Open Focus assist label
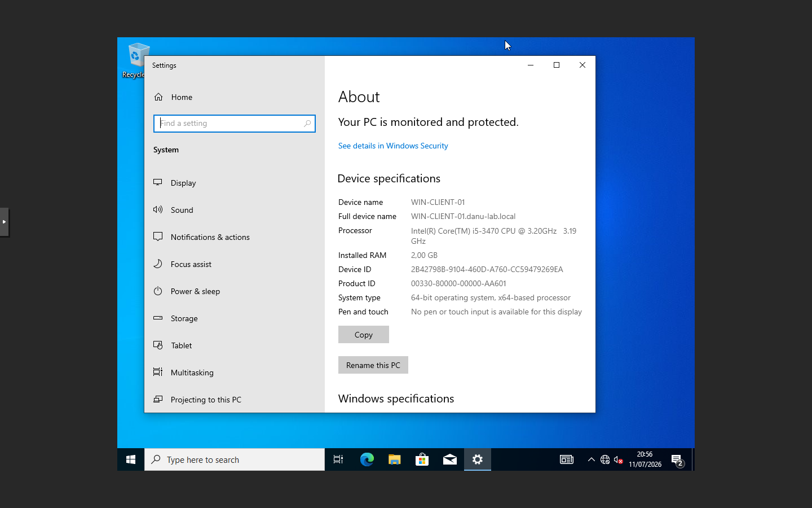812x508 pixels. pyautogui.click(x=191, y=264)
